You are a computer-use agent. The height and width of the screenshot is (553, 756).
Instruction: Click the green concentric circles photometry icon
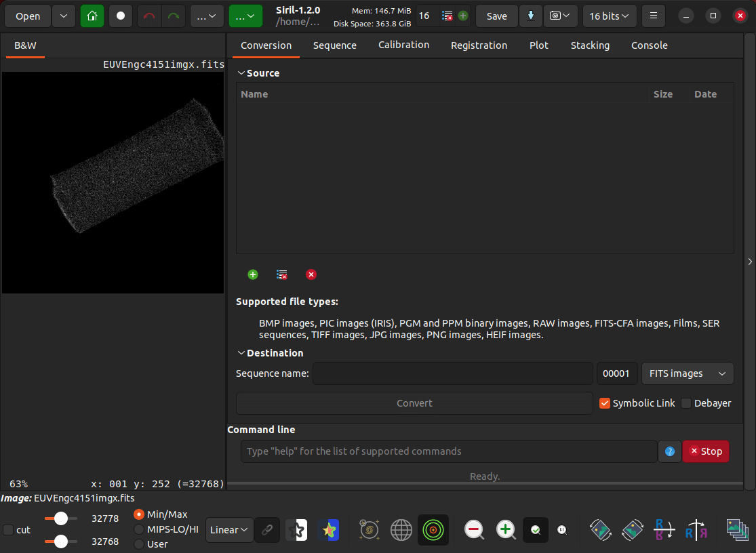[x=433, y=530]
